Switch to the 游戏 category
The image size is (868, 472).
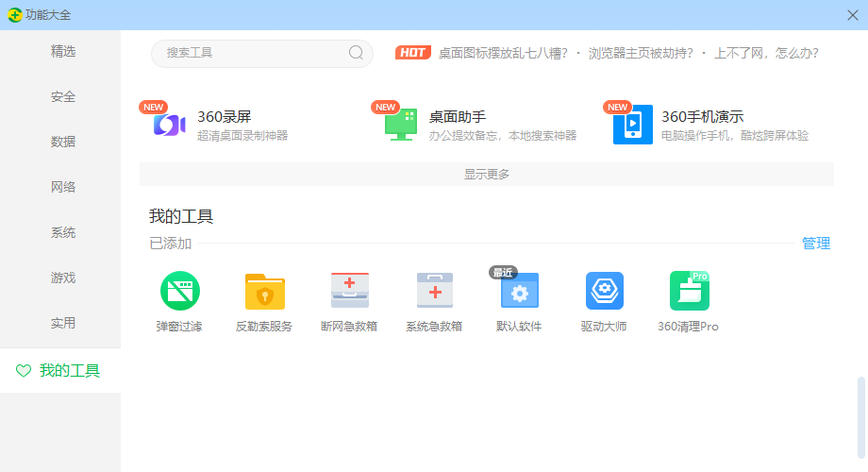pyautogui.click(x=63, y=278)
